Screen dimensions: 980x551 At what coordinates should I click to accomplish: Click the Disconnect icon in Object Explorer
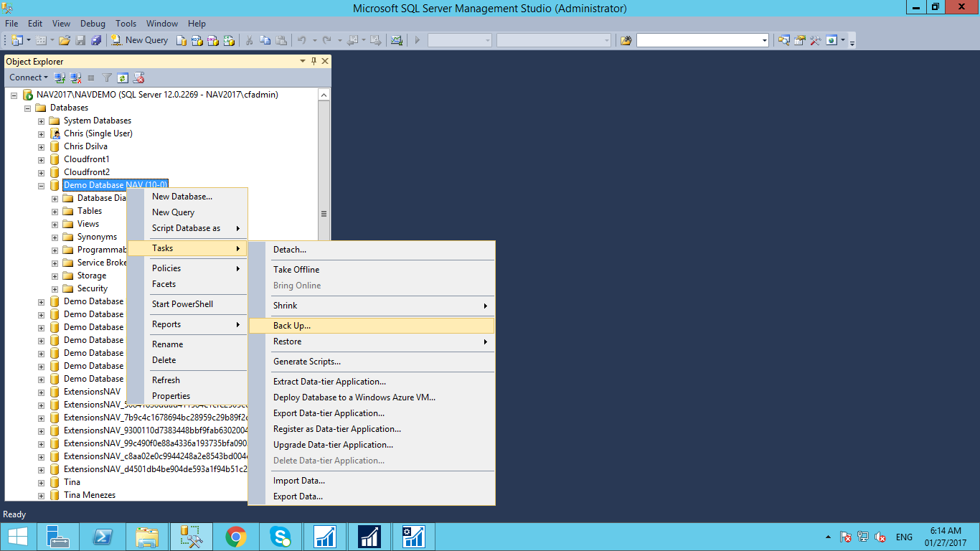(75, 77)
